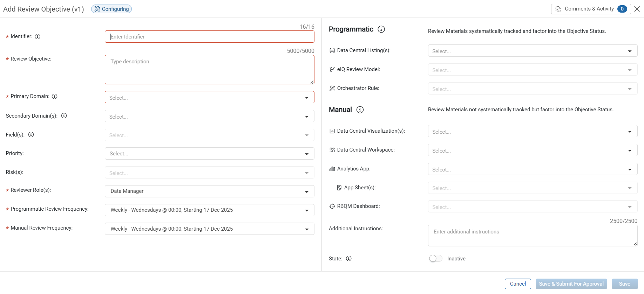This screenshot has width=644, height=294.
Task: Click the Orchestrator Rule wand icon
Action: pos(332,88)
